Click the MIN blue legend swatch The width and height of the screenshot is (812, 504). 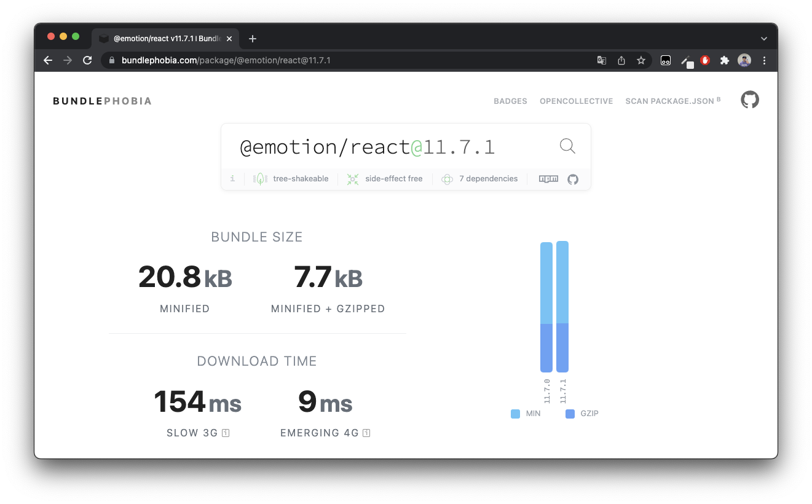pos(515,414)
